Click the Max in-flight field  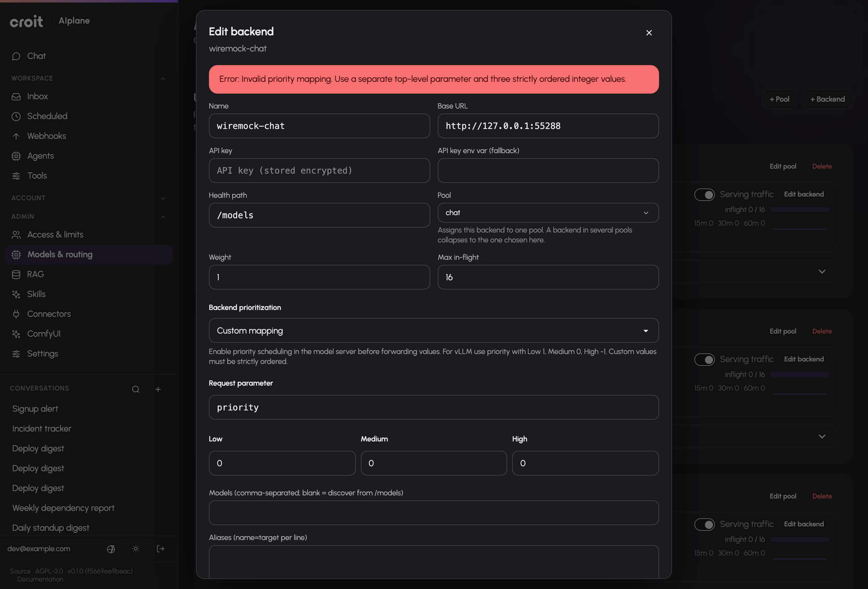(x=548, y=277)
